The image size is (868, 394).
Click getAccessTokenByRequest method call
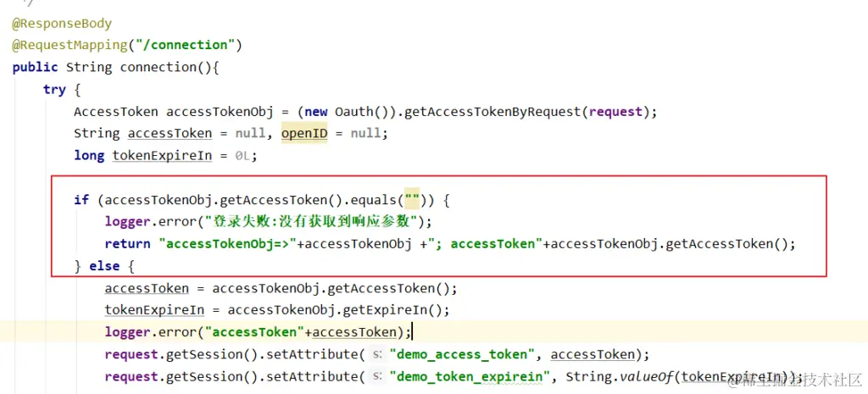point(492,112)
